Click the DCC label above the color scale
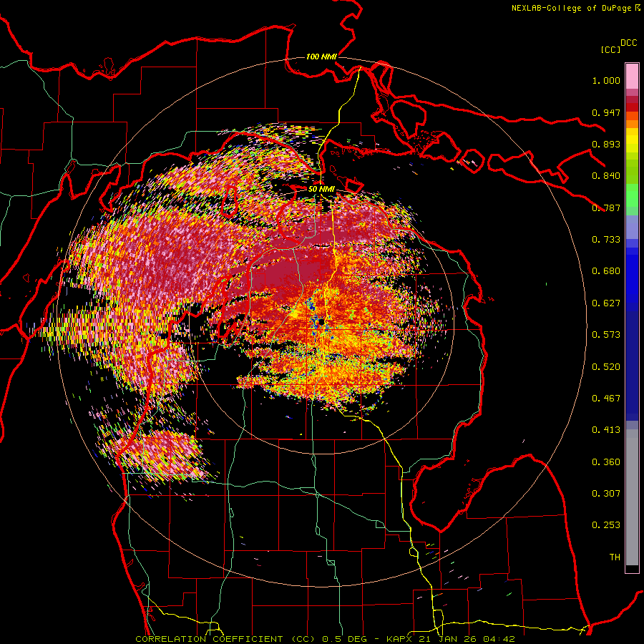 coord(628,43)
